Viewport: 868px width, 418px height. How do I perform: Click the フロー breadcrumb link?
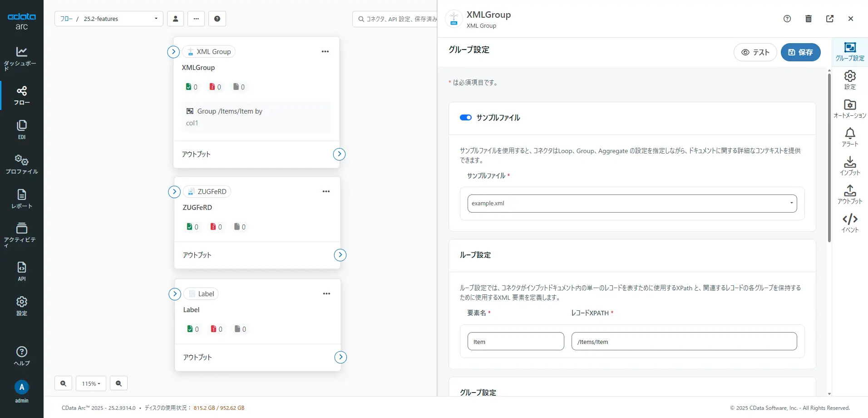point(66,19)
